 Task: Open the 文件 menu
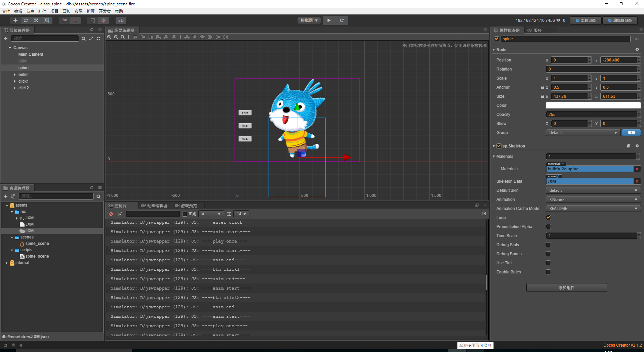click(6, 11)
